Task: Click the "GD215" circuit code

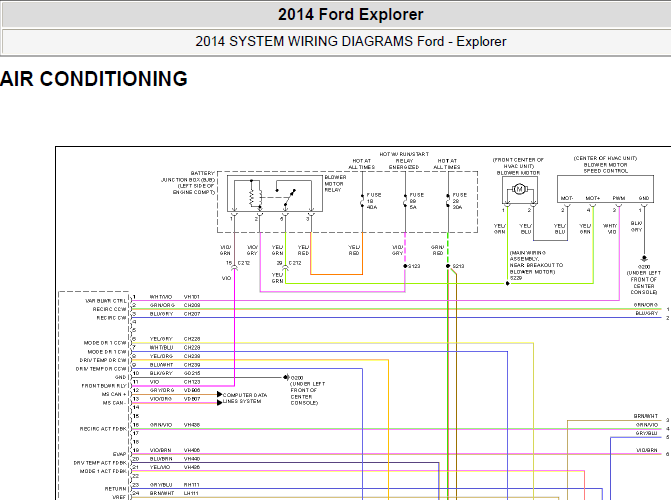Action: 192,373
